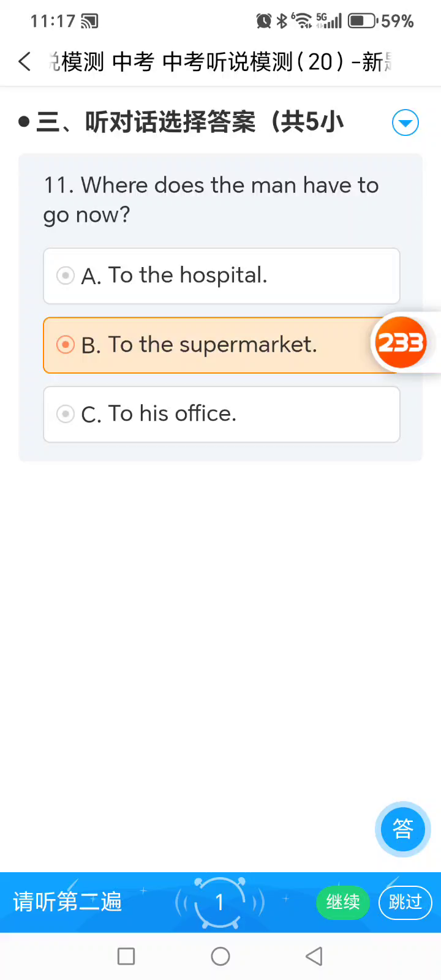Tap the battery status icon

click(363, 21)
